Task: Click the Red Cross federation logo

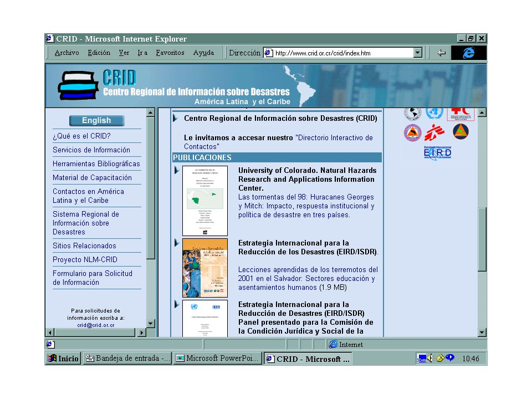Action: [461, 114]
